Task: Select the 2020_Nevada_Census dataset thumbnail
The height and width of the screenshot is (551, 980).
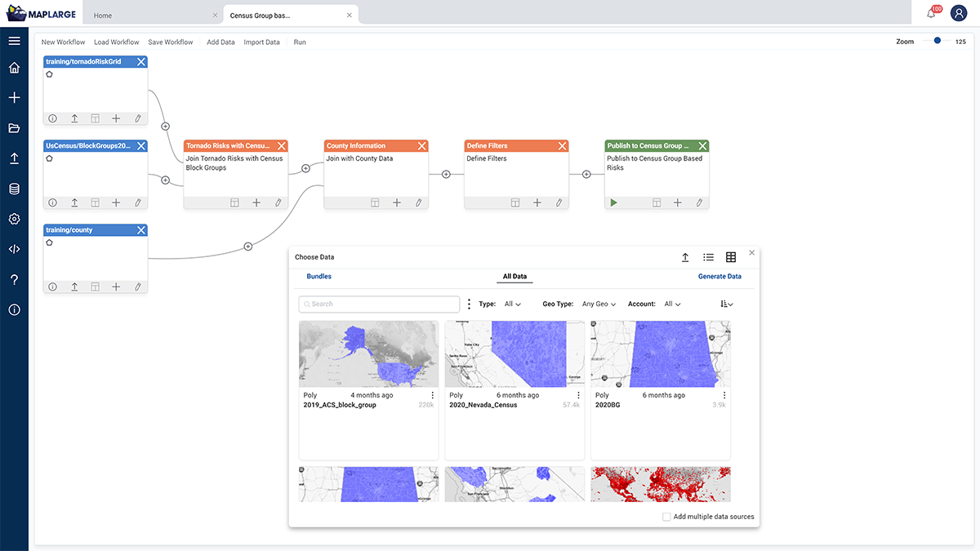Action: pos(514,353)
